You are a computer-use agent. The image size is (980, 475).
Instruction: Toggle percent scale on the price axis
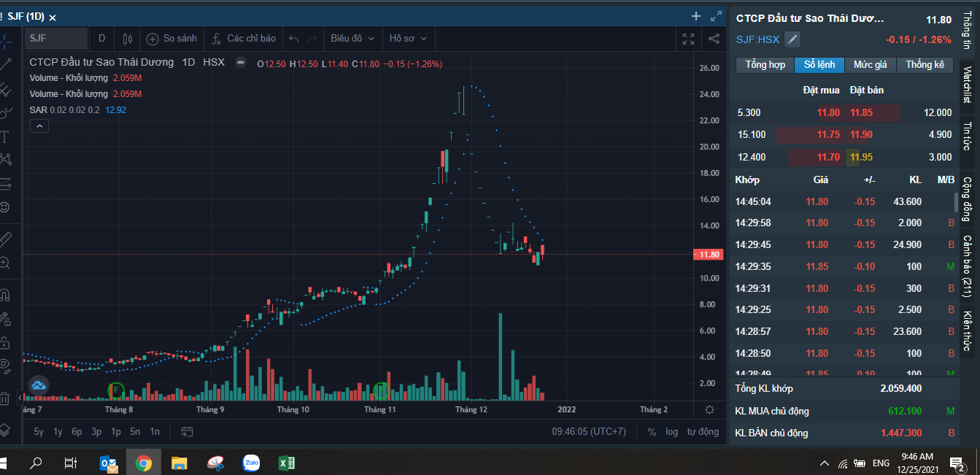pos(652,431)
